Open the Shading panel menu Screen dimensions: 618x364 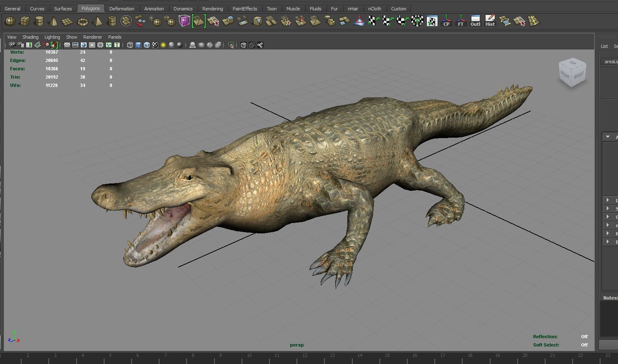tap(30, 37)
